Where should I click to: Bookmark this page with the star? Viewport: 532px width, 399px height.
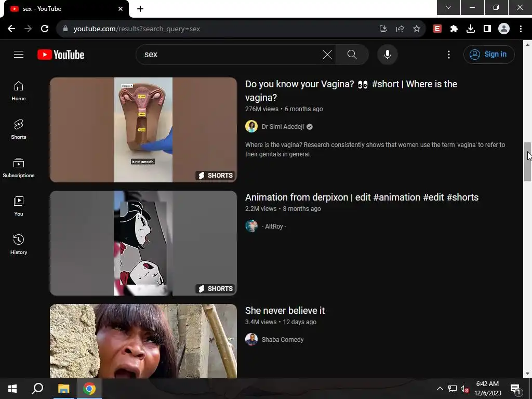pos(417,29)
